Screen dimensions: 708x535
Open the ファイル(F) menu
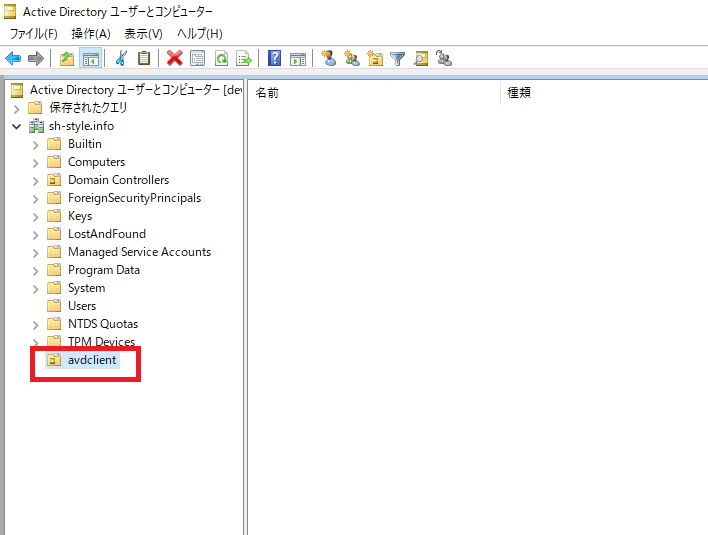(x=34, y=34)
